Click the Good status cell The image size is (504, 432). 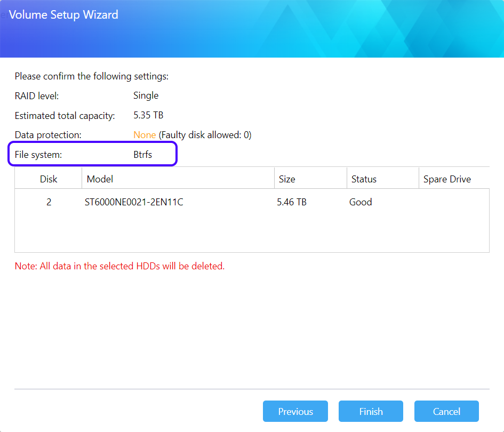pos(361,202)
